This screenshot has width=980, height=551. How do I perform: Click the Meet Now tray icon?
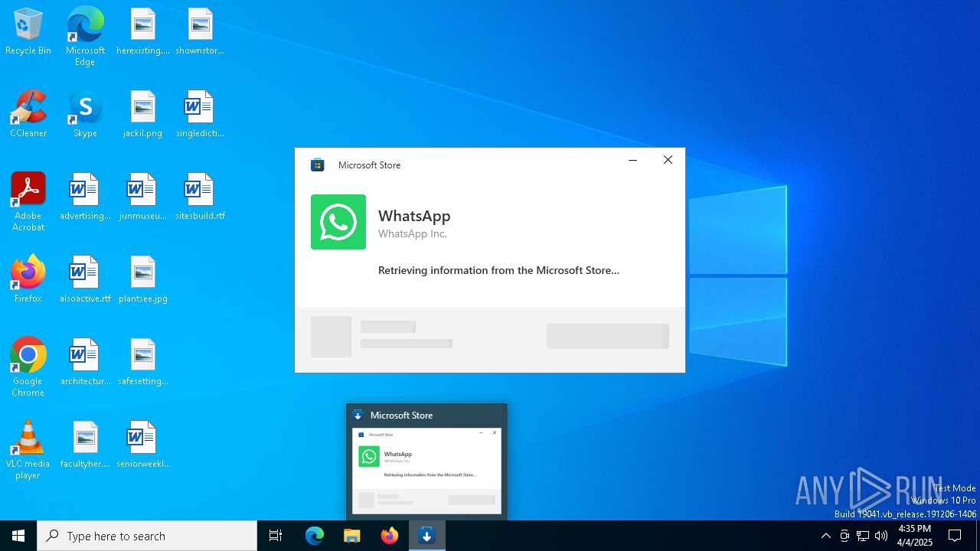(844, 536)
